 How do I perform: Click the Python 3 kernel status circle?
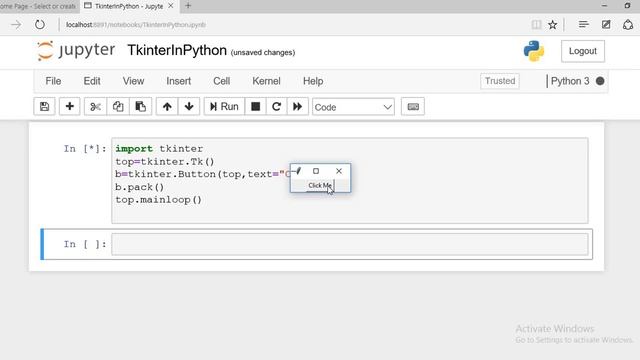(600, 81)
